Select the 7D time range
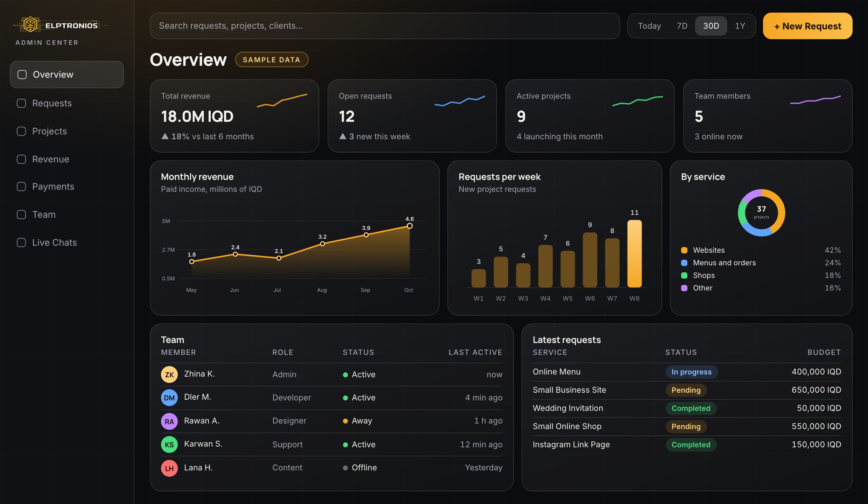 click(x=682, y=26)
